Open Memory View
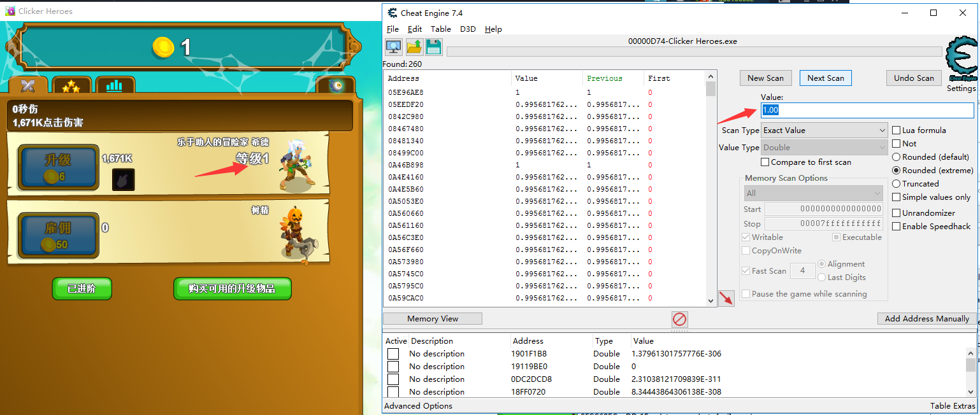Image resolution: width=980 pixels, height=415 pixels. (433, 318)
